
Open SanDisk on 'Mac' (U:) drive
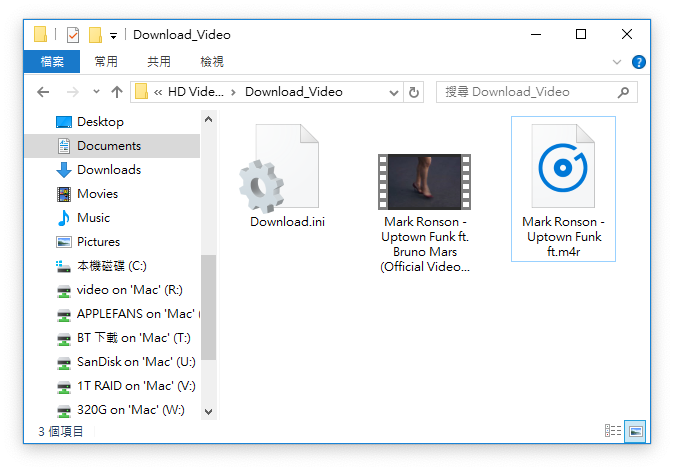[113, 362]
